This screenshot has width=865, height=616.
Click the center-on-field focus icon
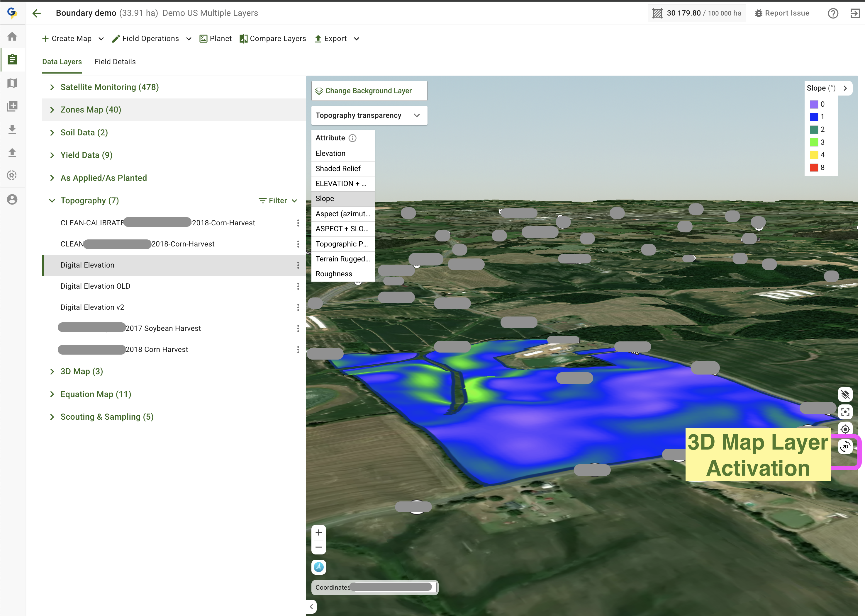845,412
